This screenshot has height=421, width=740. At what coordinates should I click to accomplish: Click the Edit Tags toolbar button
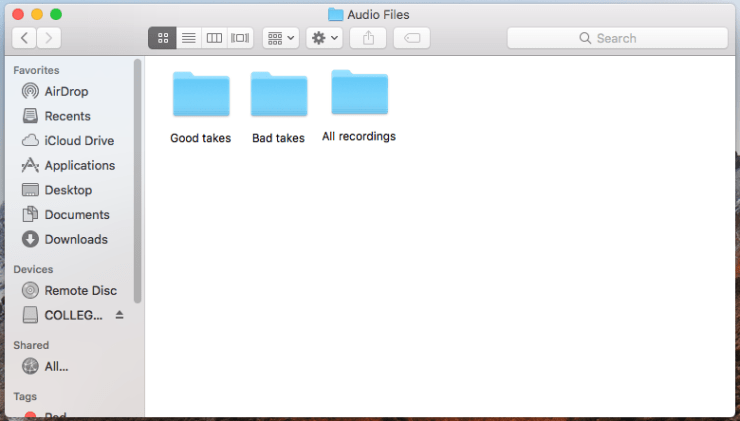(x=412, y=38)
